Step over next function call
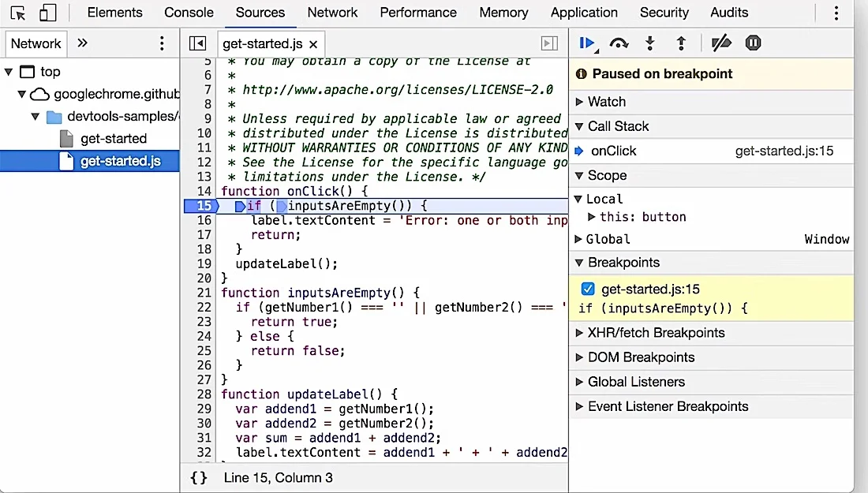The height and width of the screenshot is (493, 868). coord(619,43)
